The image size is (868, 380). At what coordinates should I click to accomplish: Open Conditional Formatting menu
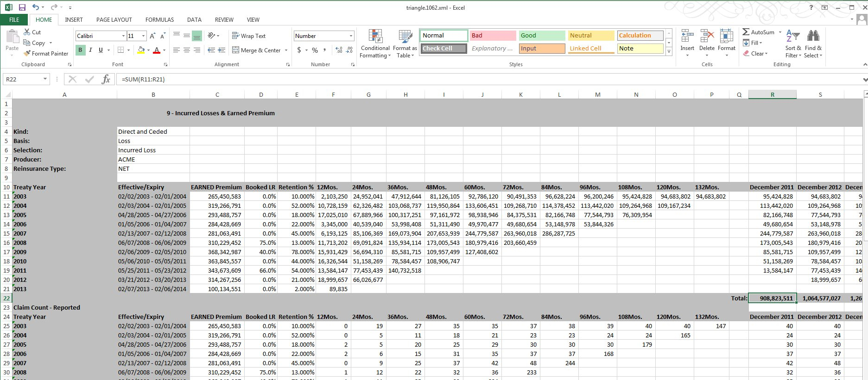pos(375,44)
